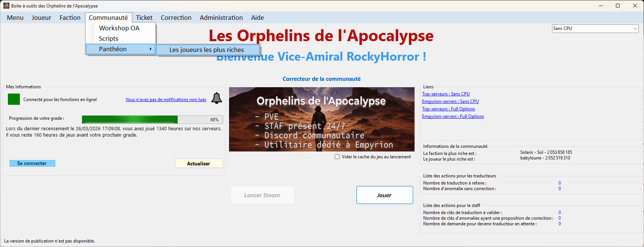644x247 pixels.
Task: Open Les joueurs les plus riches
Action: pyautogui.click(x=207, y=50)
